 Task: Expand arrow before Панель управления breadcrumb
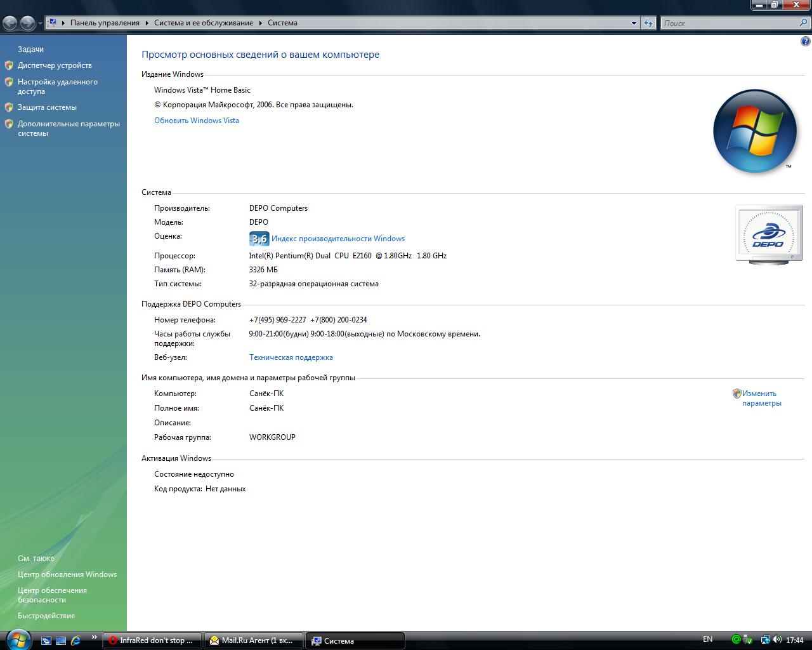pos(63,23)
